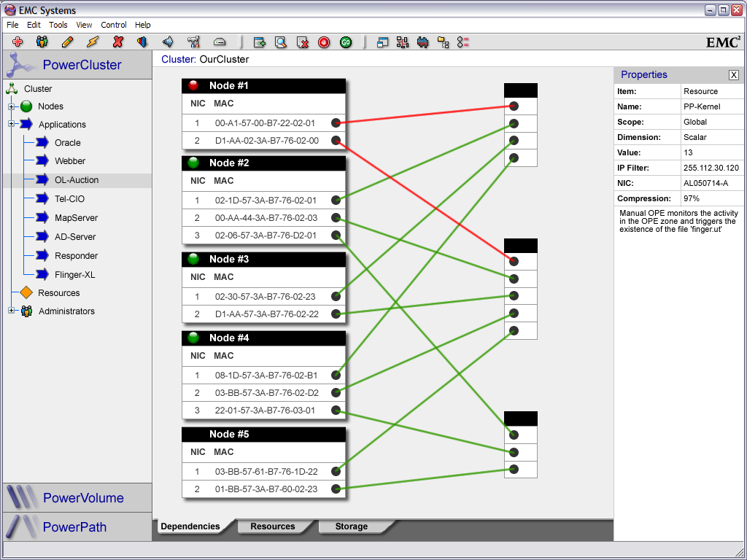
Task: Click the IP Filter value 255.112.30.120
Action: pyautogui.click(x=711, y=168)
